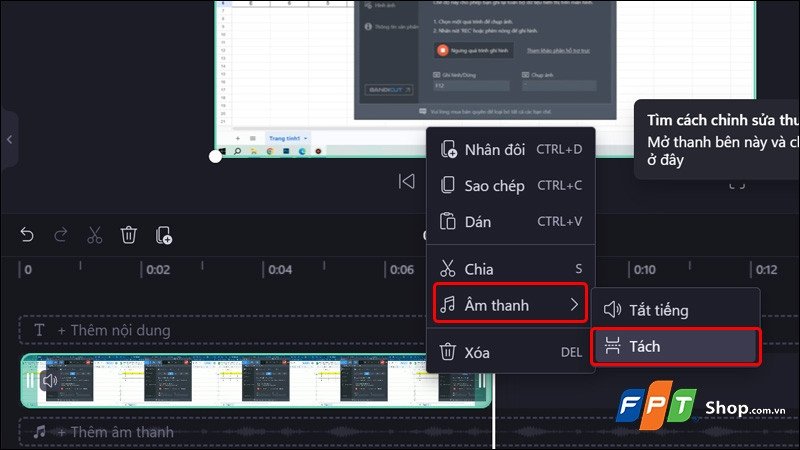Add audio via Thêm âm thanh track
The width and height of the screenshot is (800, 450).
tap(115, 433)
